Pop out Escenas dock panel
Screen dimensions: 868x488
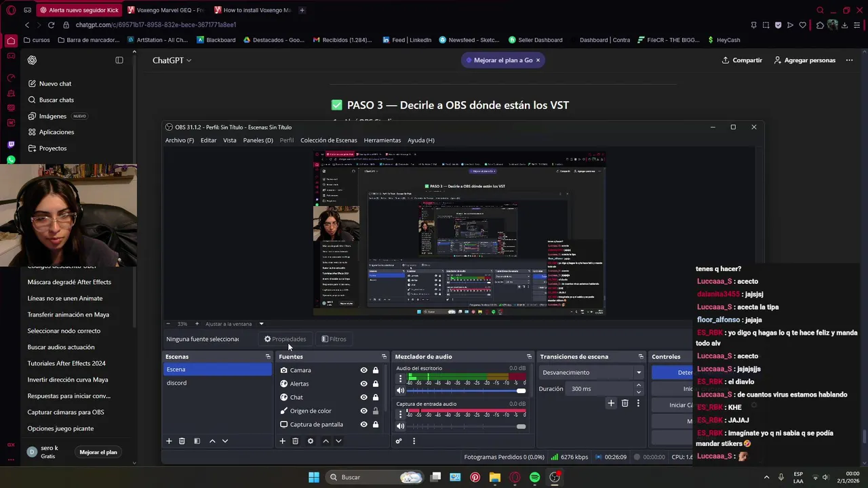coord(268,357)
